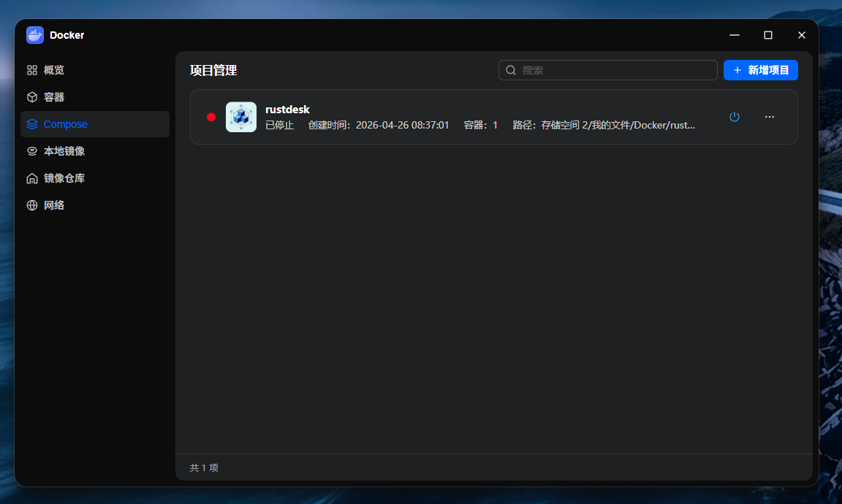Click the 新增项目 add project button
Viewport: 842px width, 504px height.
(x=760, y=70)
